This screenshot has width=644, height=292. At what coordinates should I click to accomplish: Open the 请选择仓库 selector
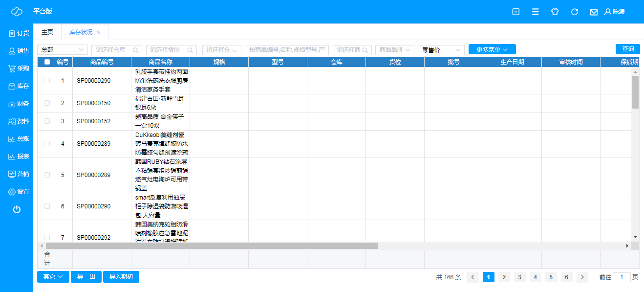tap(117, 50)
